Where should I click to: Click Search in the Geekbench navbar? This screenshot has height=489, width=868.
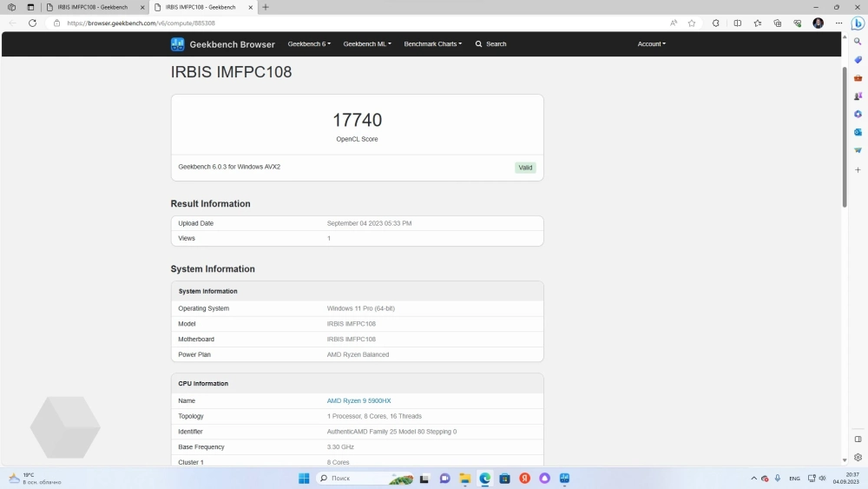(491, 44)
